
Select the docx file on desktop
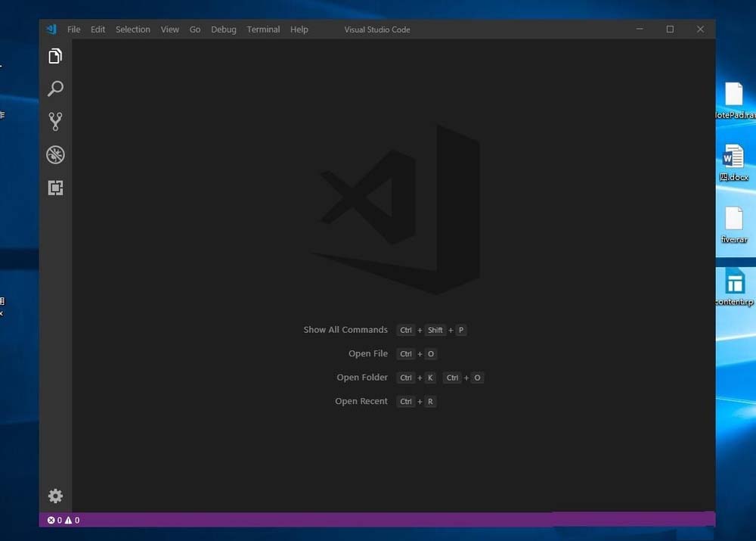click(734, 163)
